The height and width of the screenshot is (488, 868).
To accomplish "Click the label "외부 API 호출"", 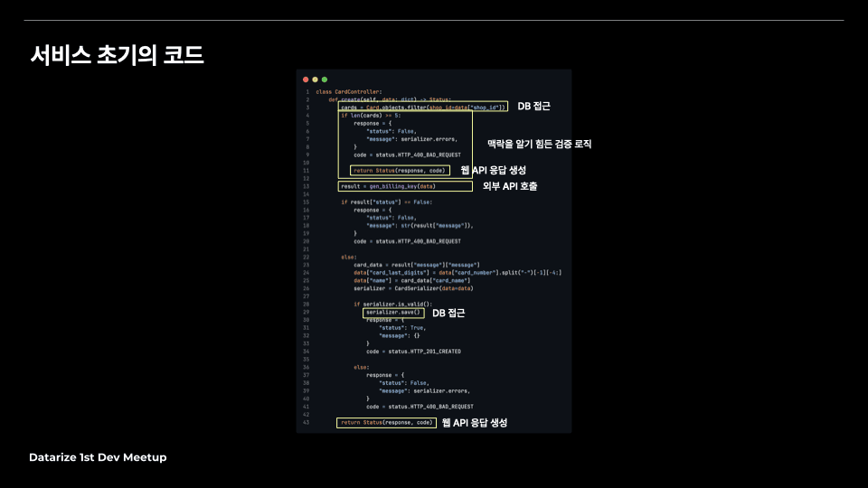I will pos(510,186).
